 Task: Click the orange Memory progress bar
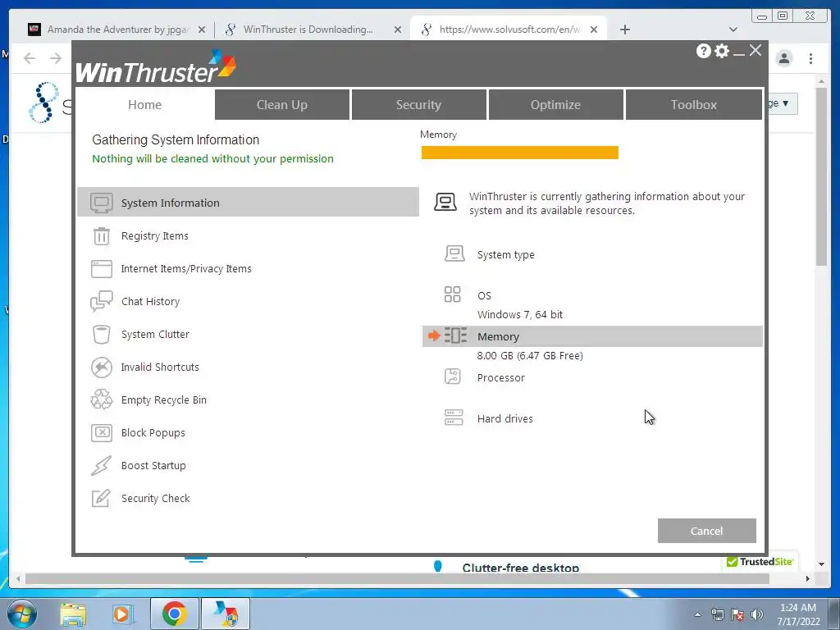519,153
